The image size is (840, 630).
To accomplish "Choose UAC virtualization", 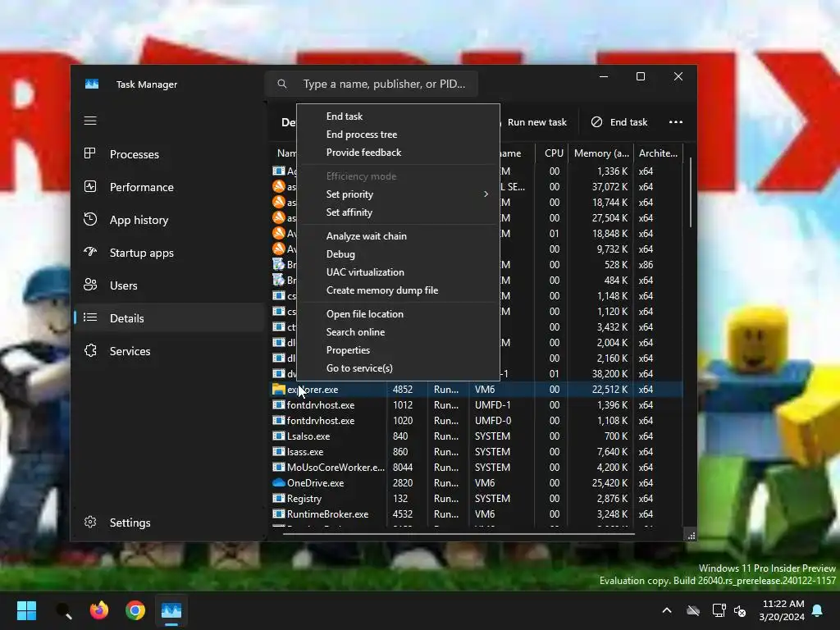I will 398,272.
